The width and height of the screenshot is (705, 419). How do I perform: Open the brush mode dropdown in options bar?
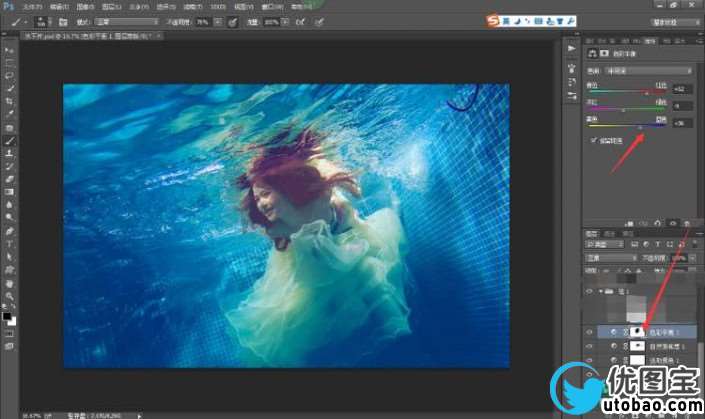pos(127,22)
